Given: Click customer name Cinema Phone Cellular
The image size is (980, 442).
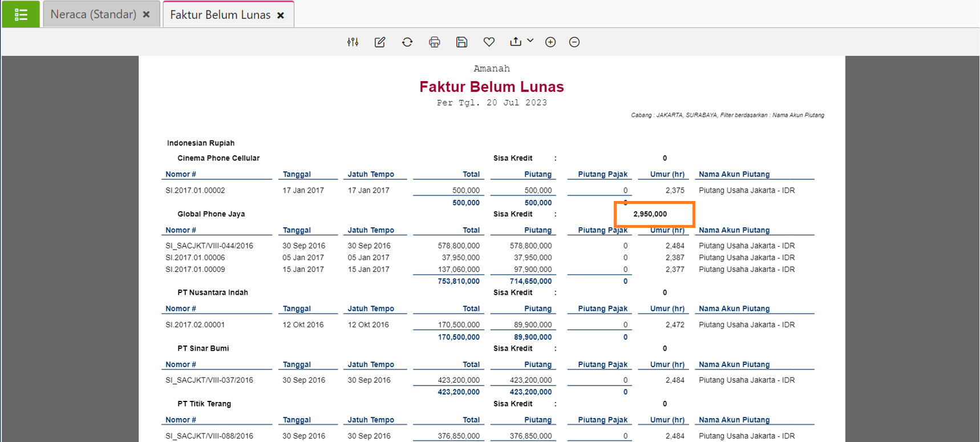Looking at the screenshot, I should (218, 158).
